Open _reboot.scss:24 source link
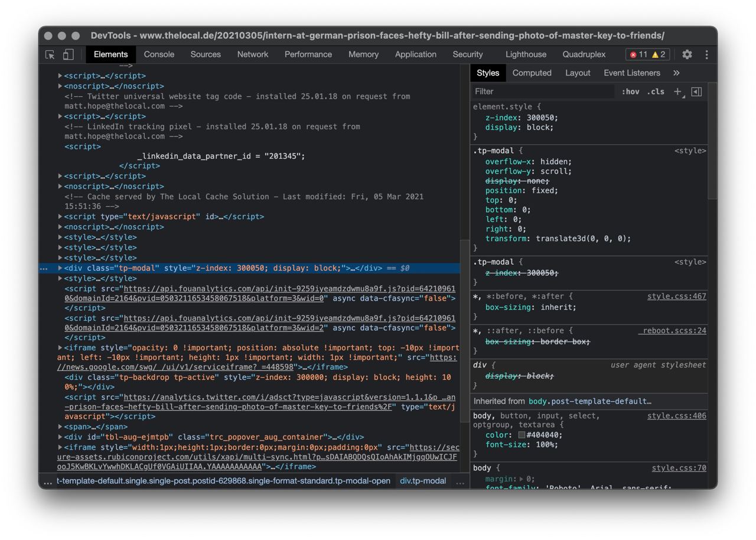 672,331
